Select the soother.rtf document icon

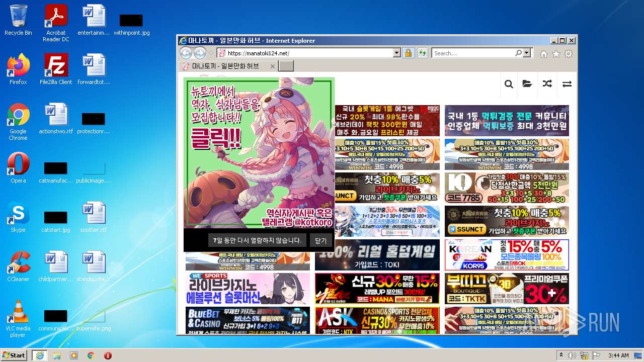pos(94,217)
